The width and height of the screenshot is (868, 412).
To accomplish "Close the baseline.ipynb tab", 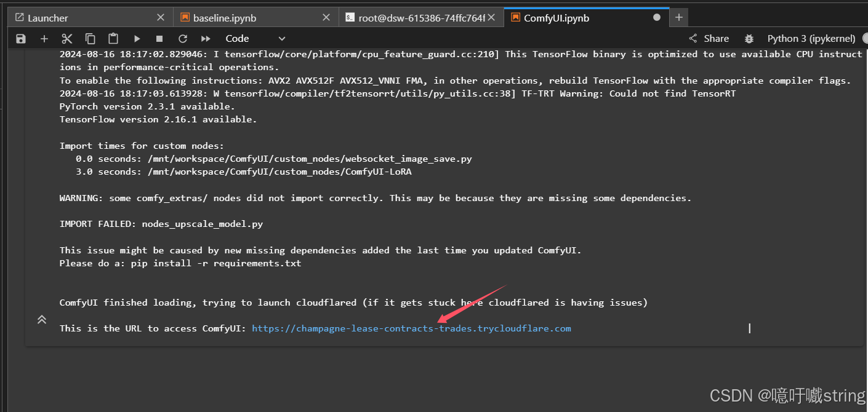I will 326,18.
